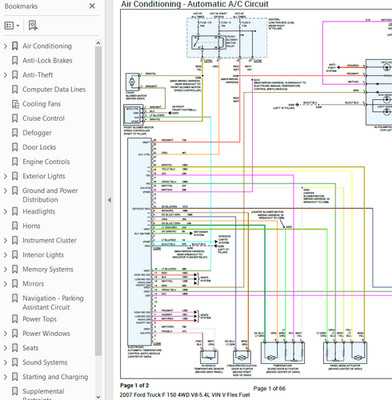Expand the Memory Systems bookmark
The height and width of the screenshot is (400, 392).
(x=5, y=269)
